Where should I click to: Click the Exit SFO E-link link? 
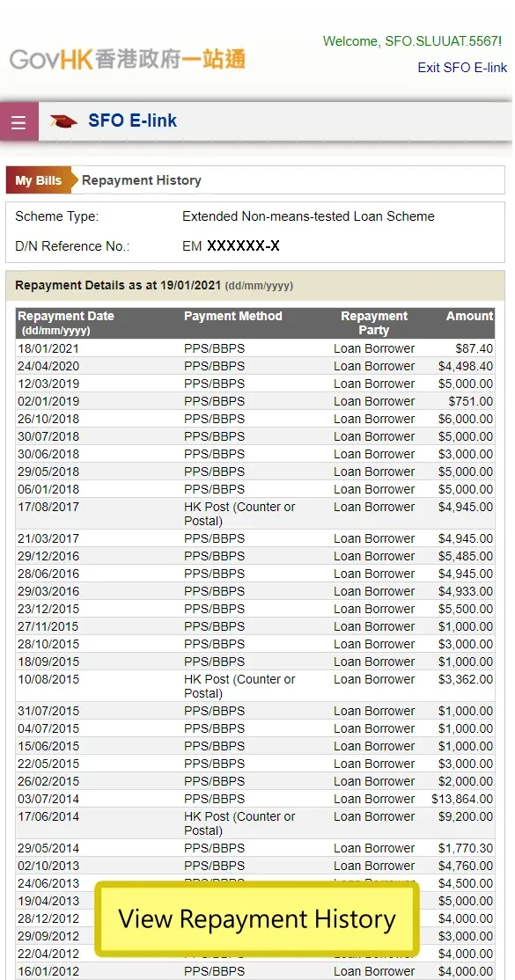pos(462,67)
